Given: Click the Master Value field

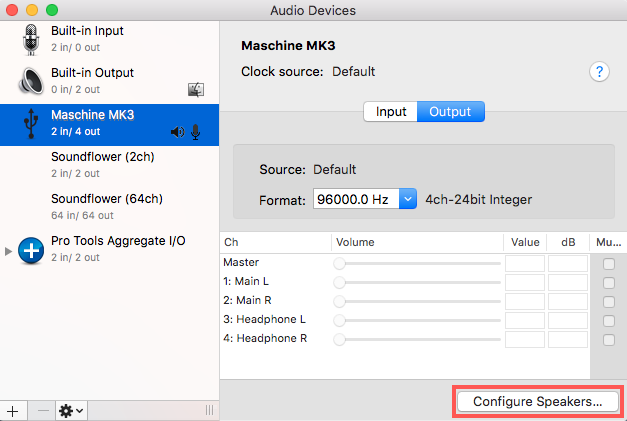Looking at the screenshot, I should (x=525, y=263).
